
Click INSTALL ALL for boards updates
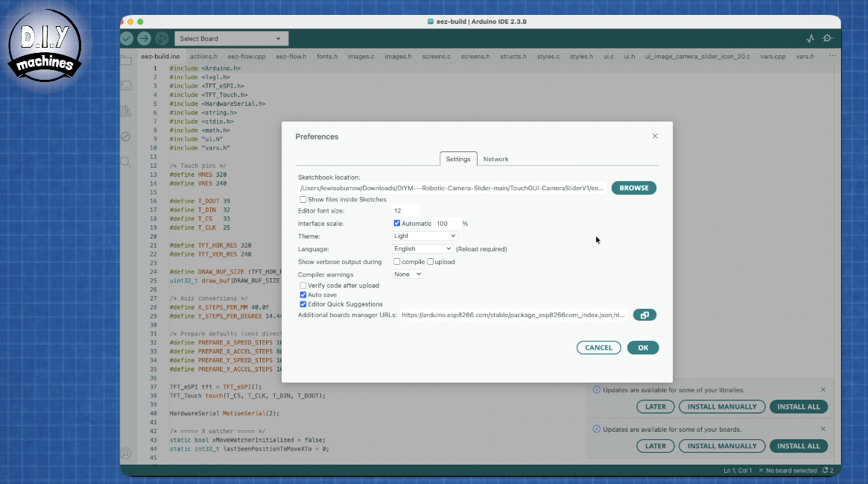(x=798, y=446)
